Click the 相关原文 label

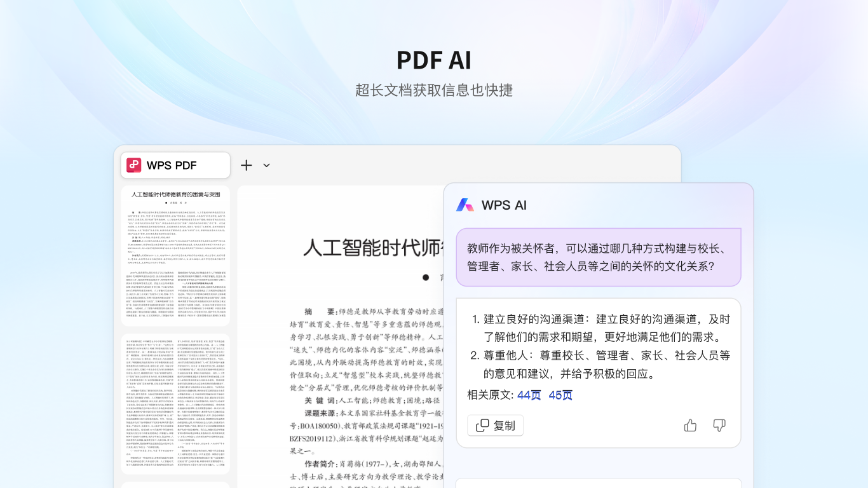point(490,395)
